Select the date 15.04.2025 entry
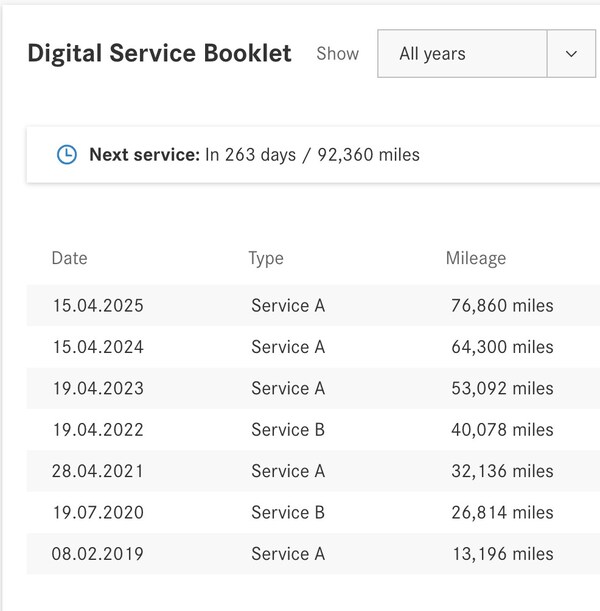The image size is (600, 611). pos(98,306)
